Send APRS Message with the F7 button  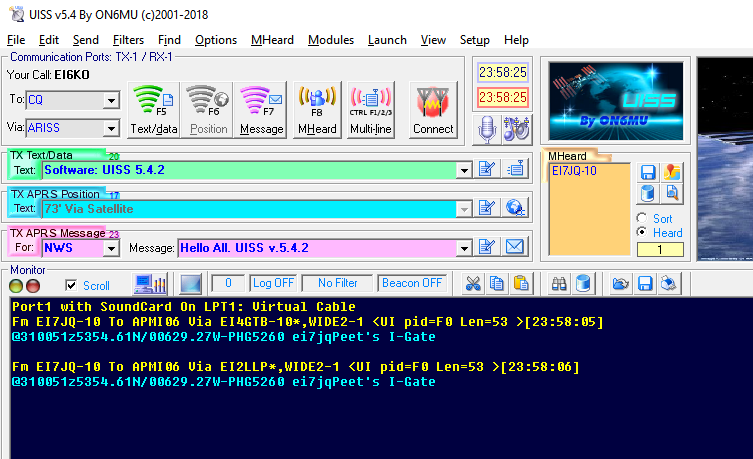tap(261, 110)
